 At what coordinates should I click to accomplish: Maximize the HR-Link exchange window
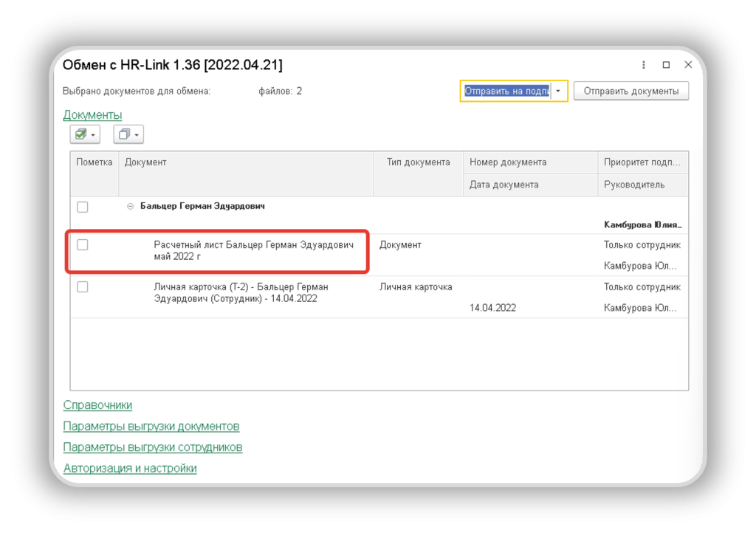point(666,65)
